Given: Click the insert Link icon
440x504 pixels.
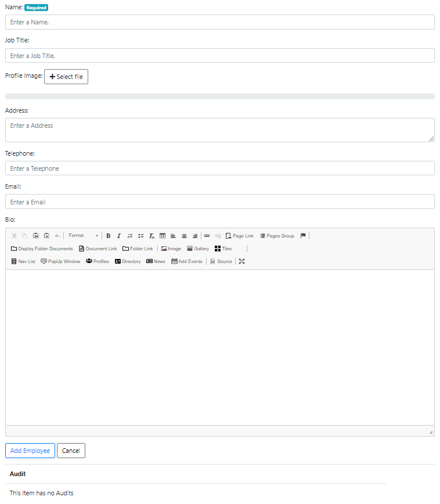Looking at the screenshot, I should pyautogui.click(x=207, y=236).
